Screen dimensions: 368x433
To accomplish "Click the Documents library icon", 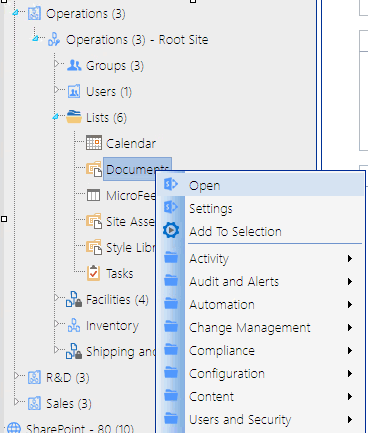I will (x=94, y=169).
